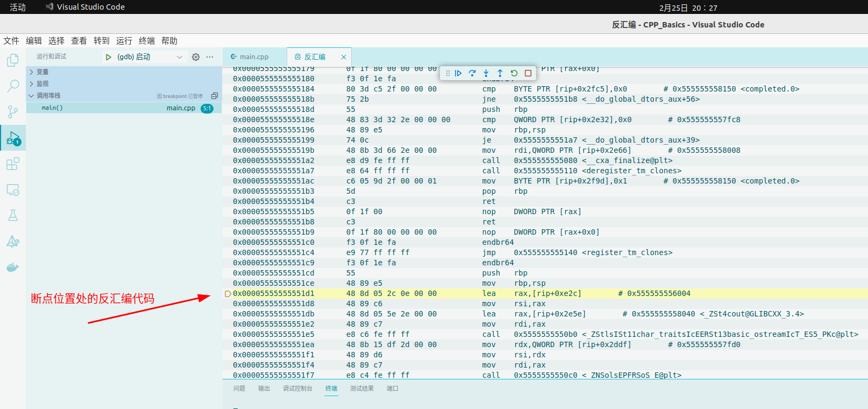868x409 pixels.
Task: Click pop rbp row at 0x00005555555551b3
Action: click(x=545, y=192)
